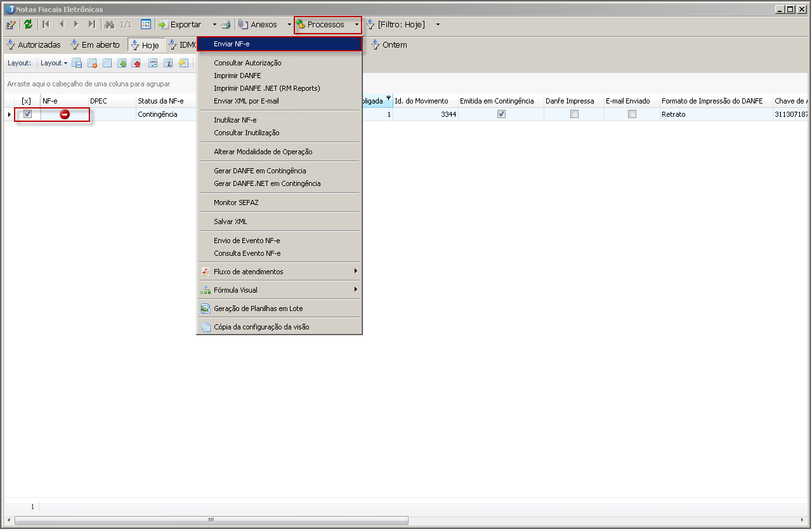Go to the next record
The image size is (812, 530).
click(x=76, y=25)
